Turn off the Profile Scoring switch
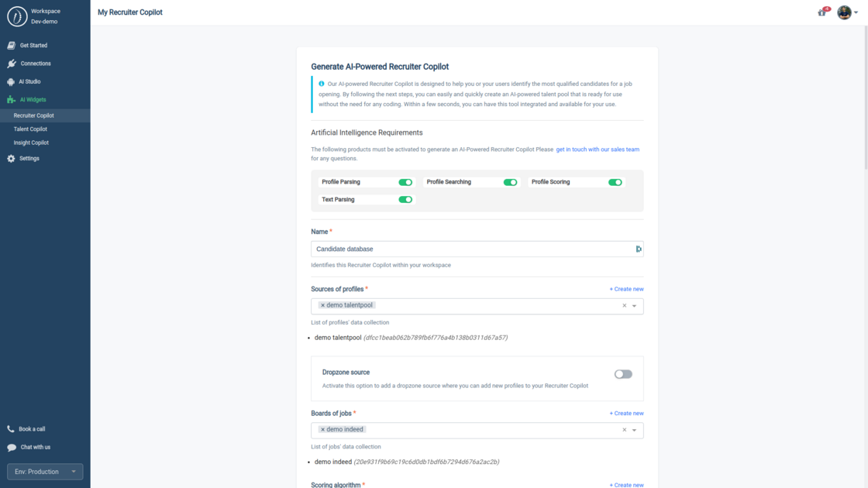 tap(615, 181)
